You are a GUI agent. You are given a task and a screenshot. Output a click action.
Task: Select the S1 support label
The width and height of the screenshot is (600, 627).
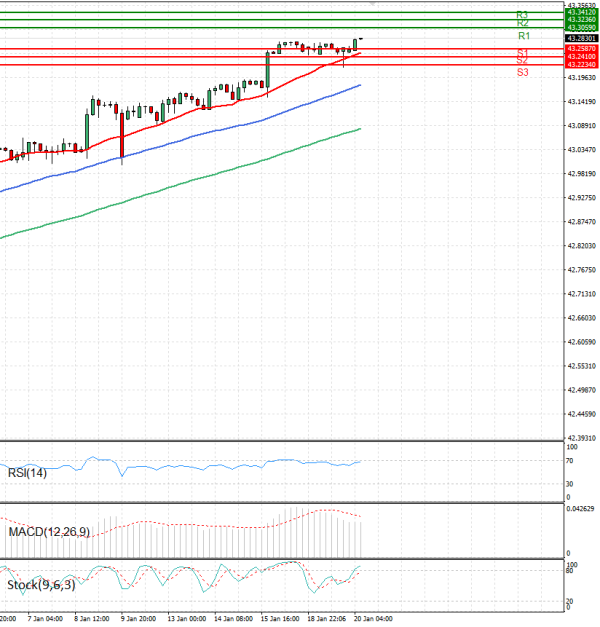click(523, 52)
